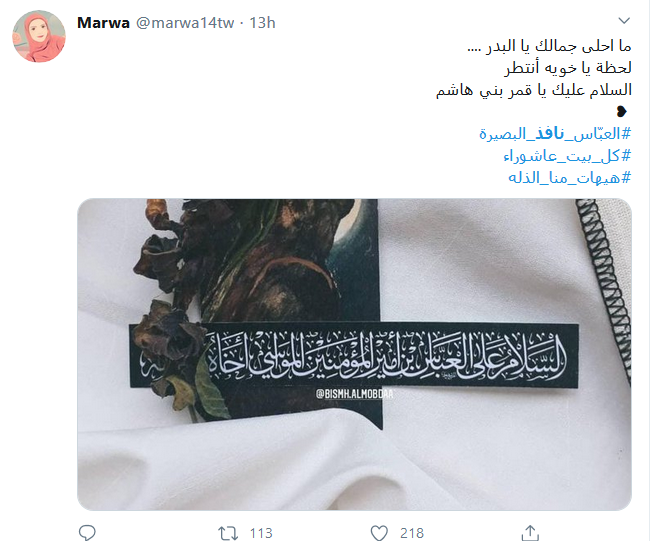This screenshot has height=541, width=651.
Task: Open hashtag هيهات_منا_الذله
Action: (570, 178)
